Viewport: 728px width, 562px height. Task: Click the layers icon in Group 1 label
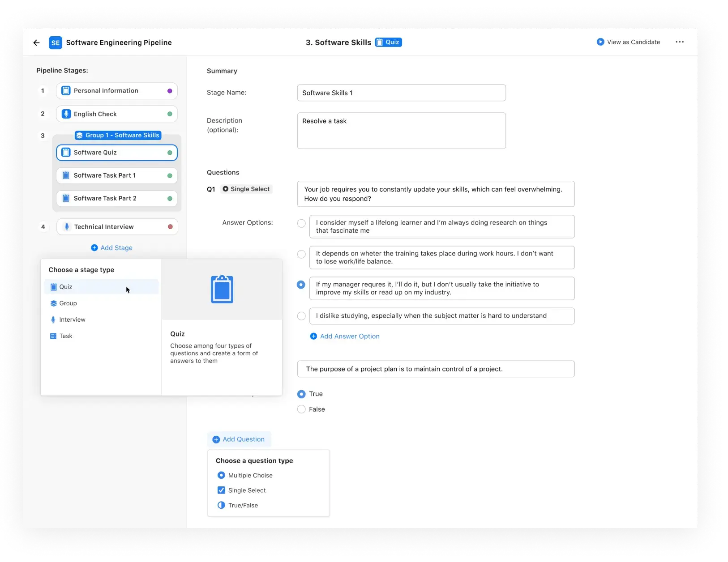pyautogui.click(x=79, y=135)
